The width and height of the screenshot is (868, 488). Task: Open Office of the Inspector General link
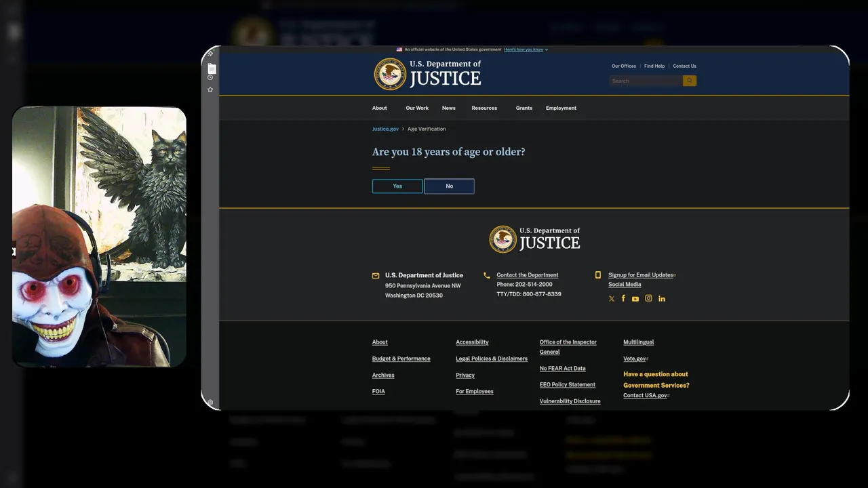[x=568, y=347]
